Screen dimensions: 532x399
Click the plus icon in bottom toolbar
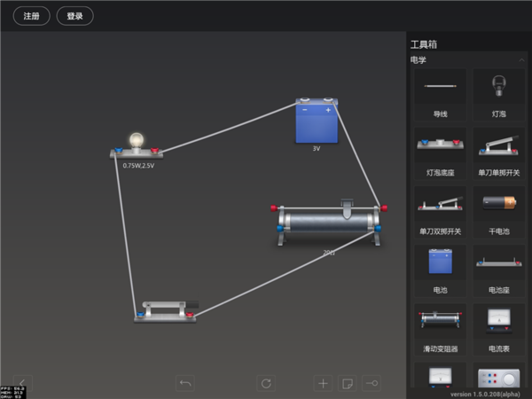point(323,383)
